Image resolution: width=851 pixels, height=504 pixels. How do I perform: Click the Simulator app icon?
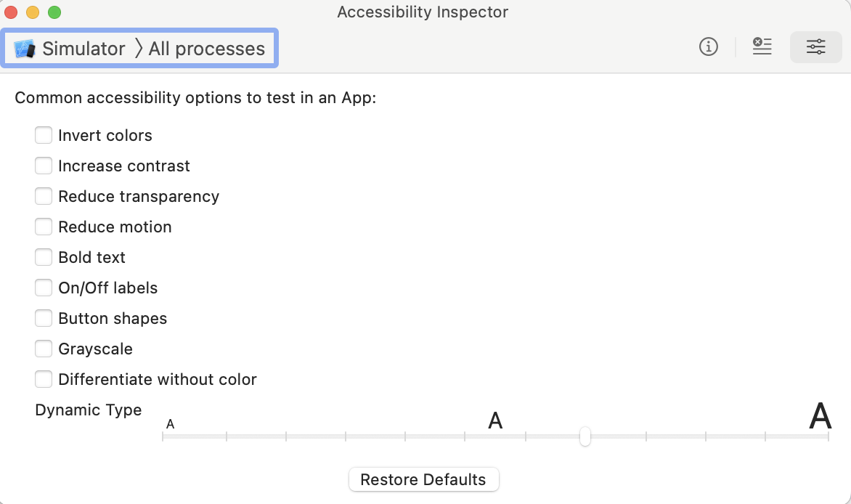25,49
